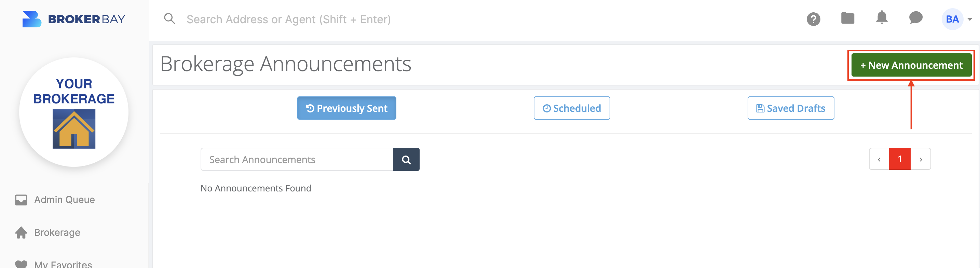Click the magnifier search announcements button
Viewport: 980px width, 268px height.
pyautogui.click(x=406, y=160)
